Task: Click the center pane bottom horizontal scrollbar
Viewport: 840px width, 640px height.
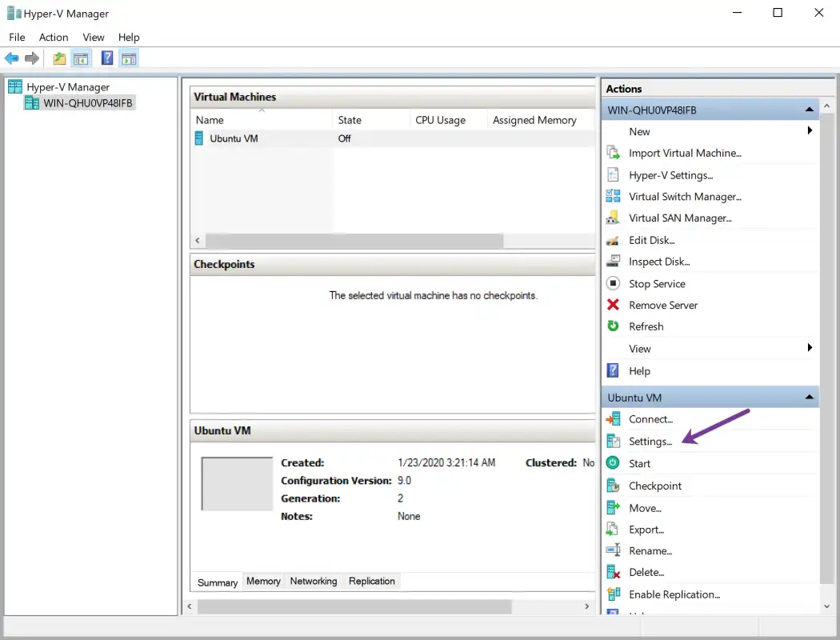Action: (354, 606)
